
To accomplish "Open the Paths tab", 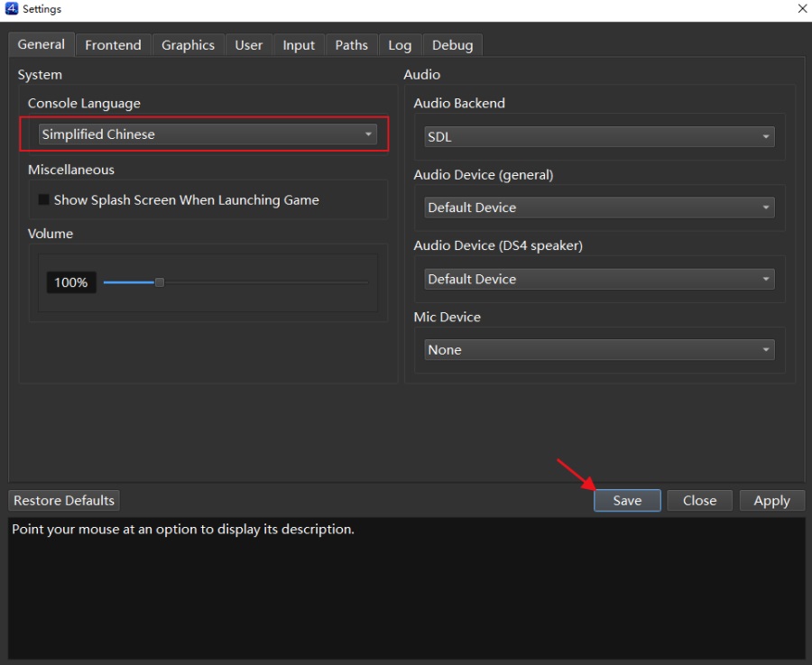I will [352, 45].
